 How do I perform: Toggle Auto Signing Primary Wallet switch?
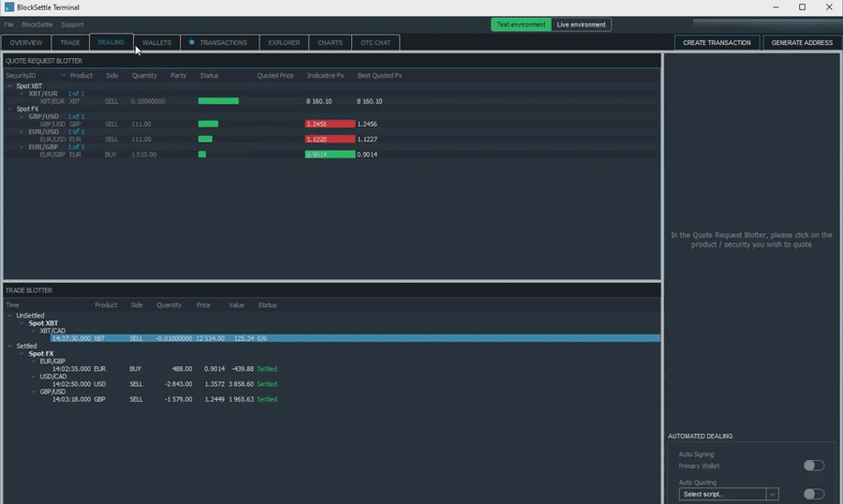(813, 466)
